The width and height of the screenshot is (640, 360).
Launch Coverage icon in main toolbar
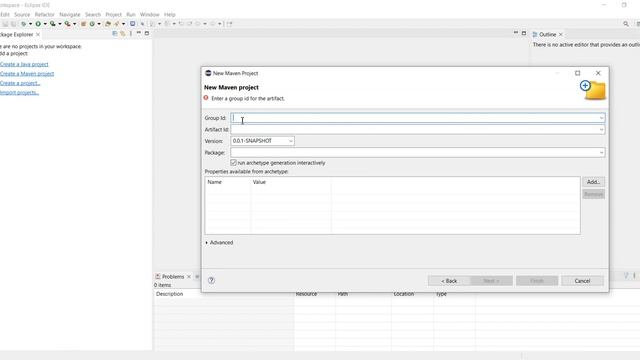click(53, 24)
